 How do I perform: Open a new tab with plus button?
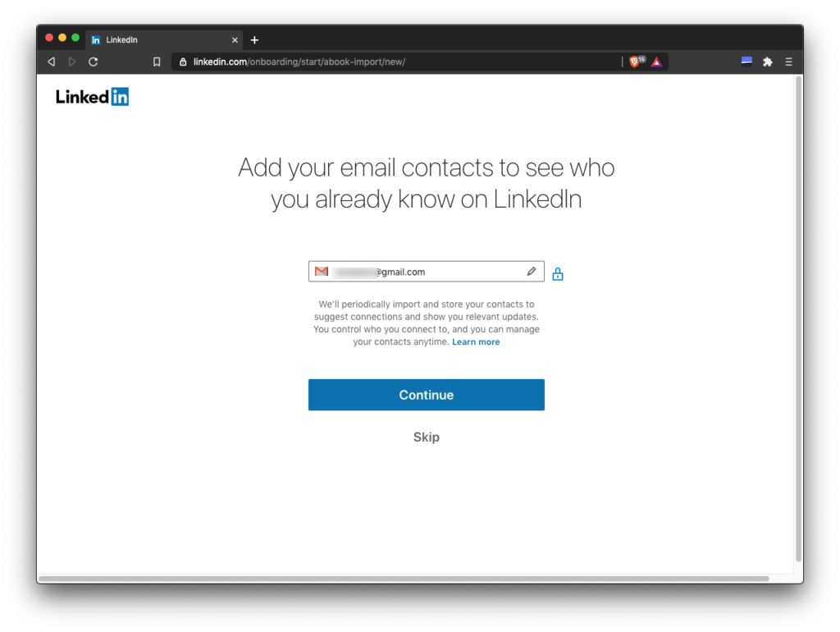coord(254,39)
